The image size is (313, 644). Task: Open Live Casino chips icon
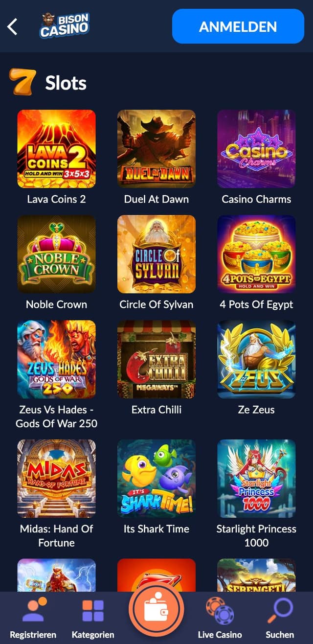click(220, 611)
